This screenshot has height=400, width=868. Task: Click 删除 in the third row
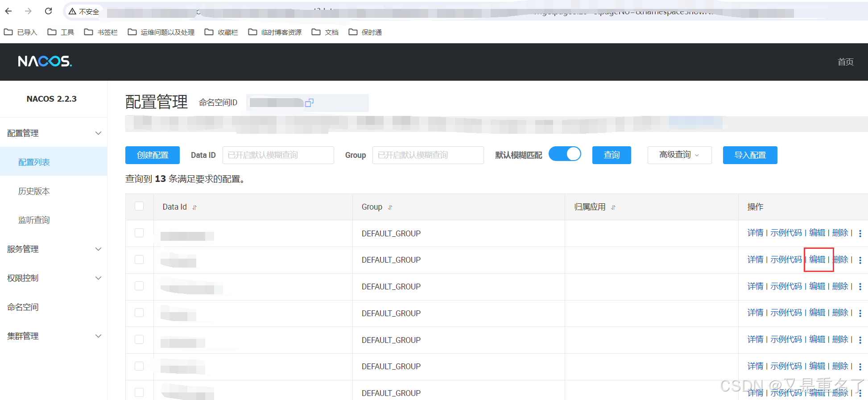click(x=840, y=286)
